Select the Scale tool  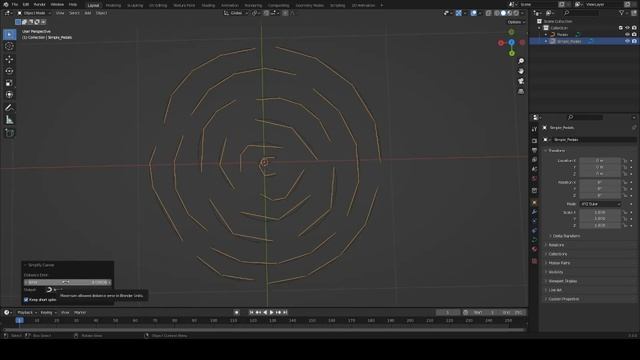click(9, 83)
